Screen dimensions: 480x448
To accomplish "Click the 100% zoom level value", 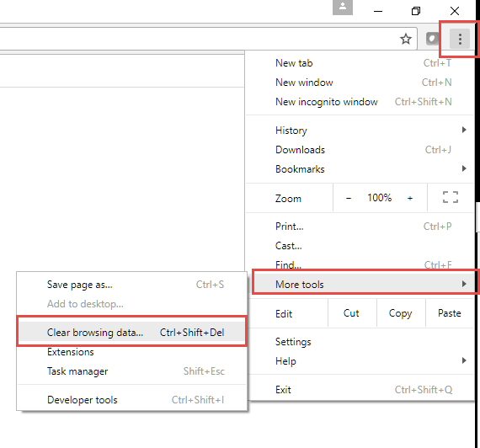I will point(379,198).
